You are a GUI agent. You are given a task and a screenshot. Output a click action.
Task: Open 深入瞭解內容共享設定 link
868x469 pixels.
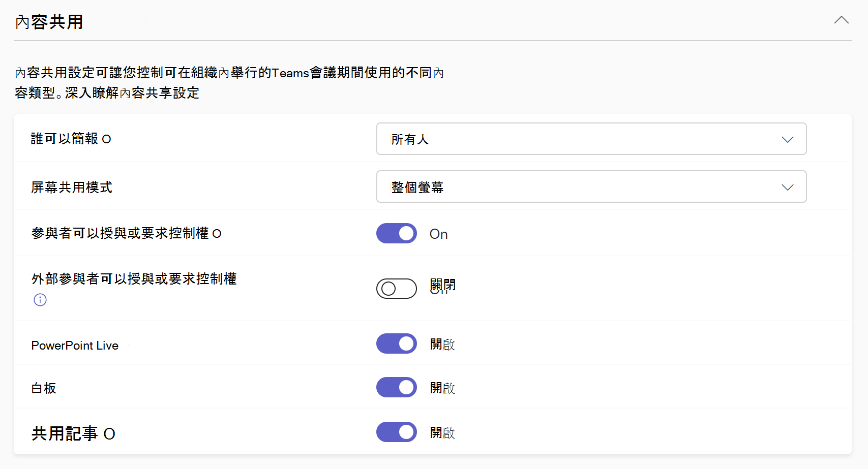click(132, 93)
